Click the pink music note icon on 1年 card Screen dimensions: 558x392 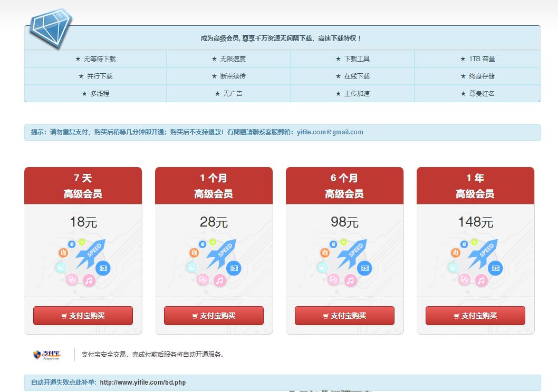[482, 281]
